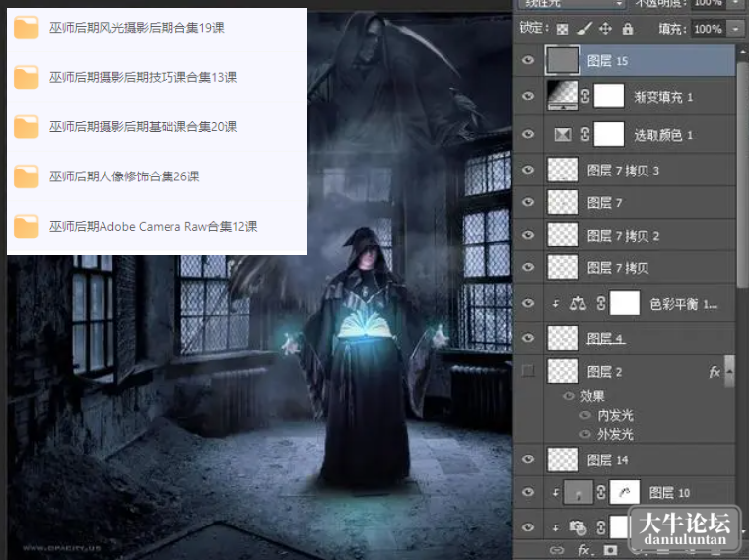Open folder icon for 人像修饰合集26课
Image resolution: width=749 pixels, height=560 pixels.
coord(27,176)
